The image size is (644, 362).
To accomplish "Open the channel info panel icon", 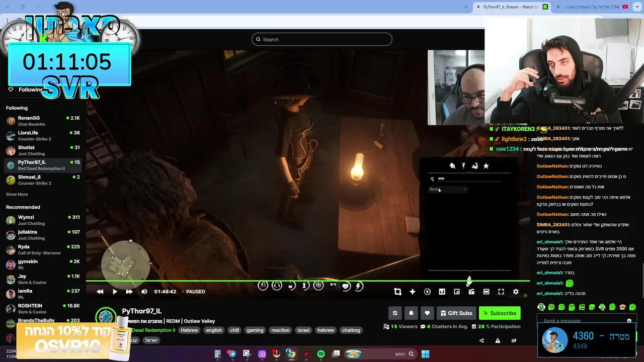I will (395, 313).
